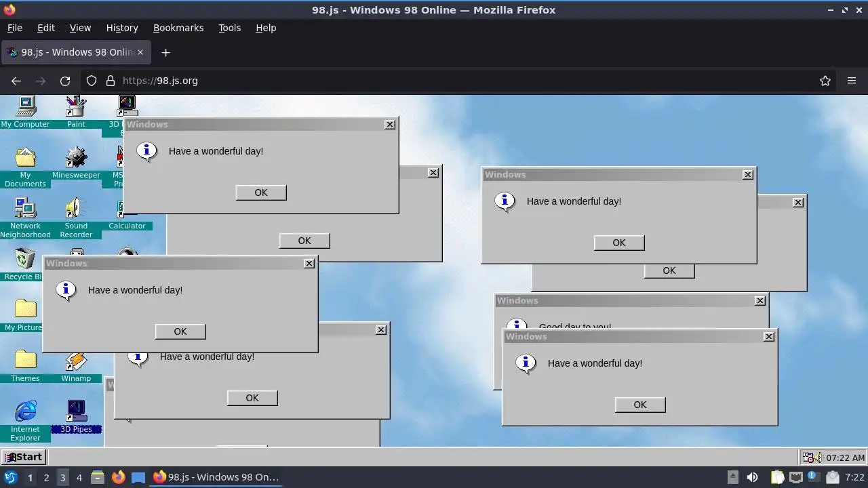Viewport: 868px width, 488px height.
Task: Switch to workspace 4
Action: pyautogui.click(x=79, y=477)
